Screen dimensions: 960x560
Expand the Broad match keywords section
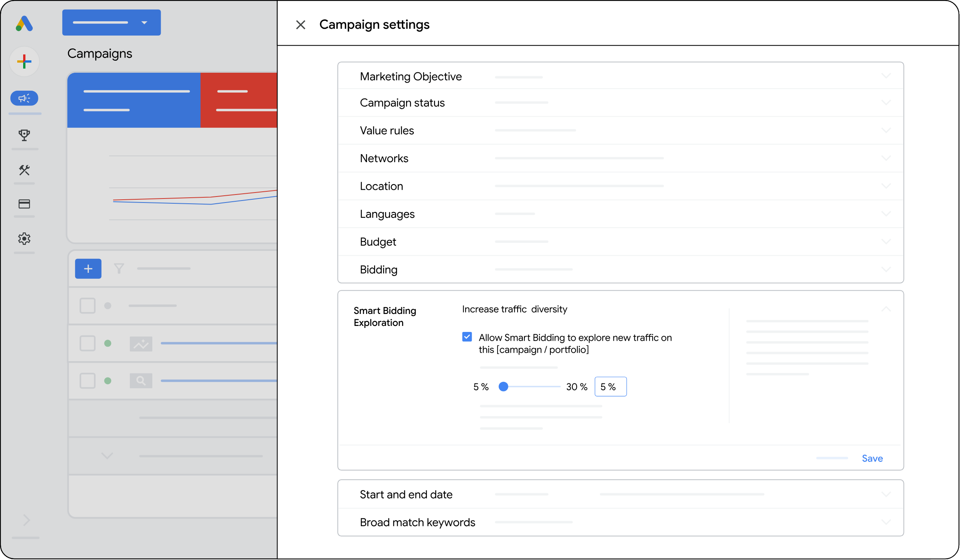(x=621, y=522)
